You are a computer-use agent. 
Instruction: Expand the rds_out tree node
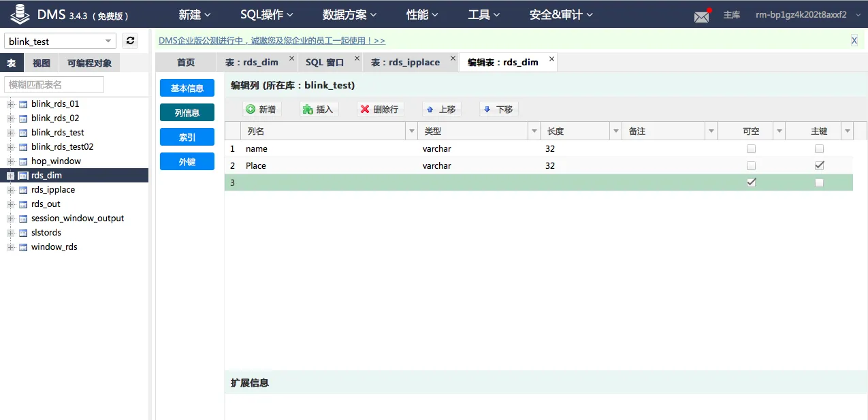click(x=10, y=204)
